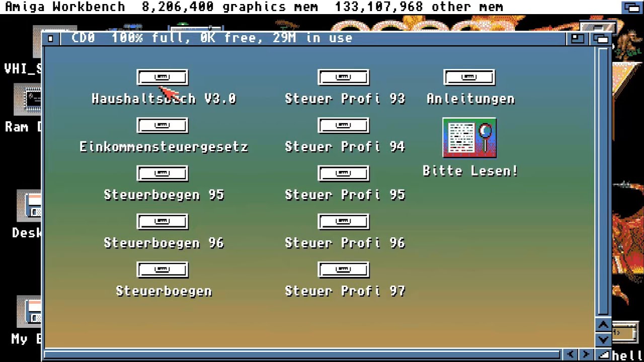
Task: Click the CD0 window vertical scroll bar
Action: pos(603,181)
